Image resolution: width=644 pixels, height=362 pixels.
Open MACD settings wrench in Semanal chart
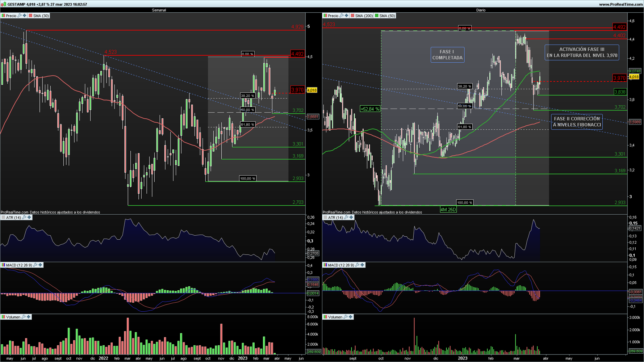(35, 265)
